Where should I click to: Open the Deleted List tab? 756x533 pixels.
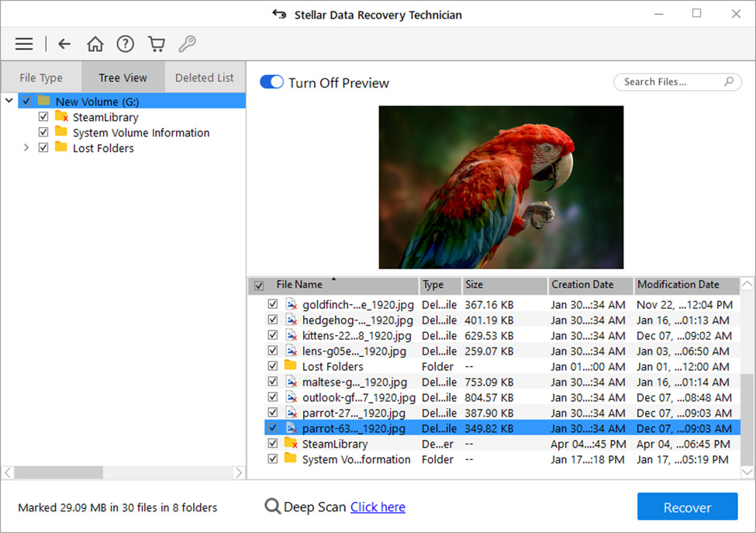(204, 78)
